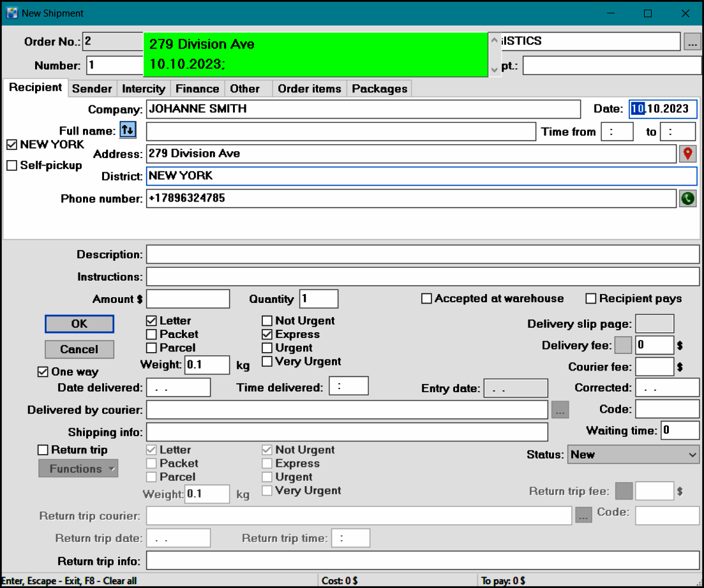Viewport: 704px width, 588px height.
Task: Enable the Self-pickup checkbox
Action: (x=12, y=166)
